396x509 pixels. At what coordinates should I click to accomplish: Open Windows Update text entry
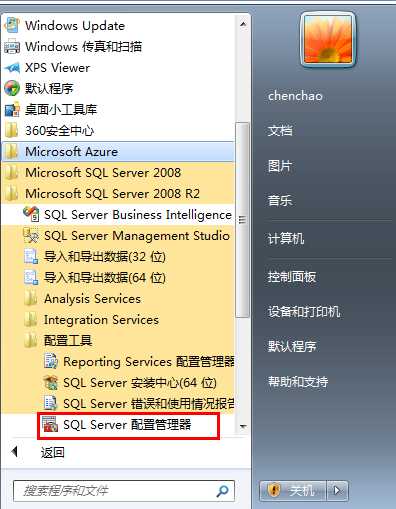75,26
